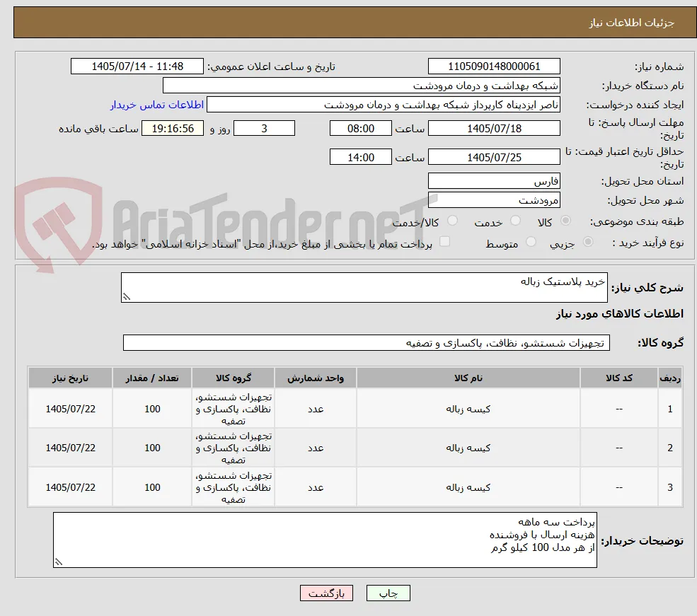Click date 1405/07/22 in row 3
The width and height of the screenshot is (697, 616).
70,488
